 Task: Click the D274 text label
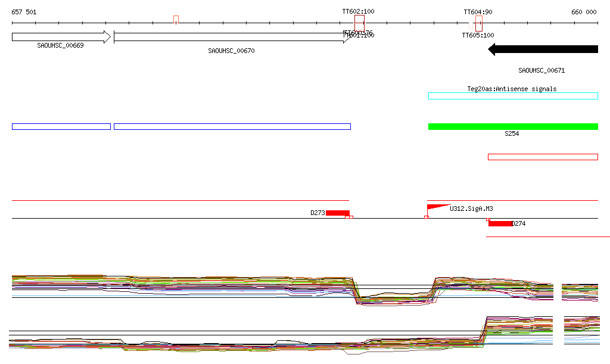[x=519, y=223]
